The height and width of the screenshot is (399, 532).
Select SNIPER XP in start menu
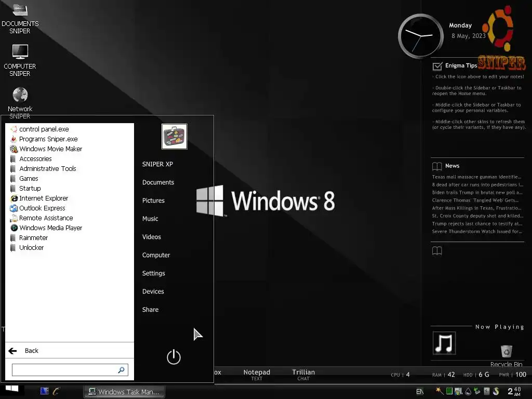[157, 164]
